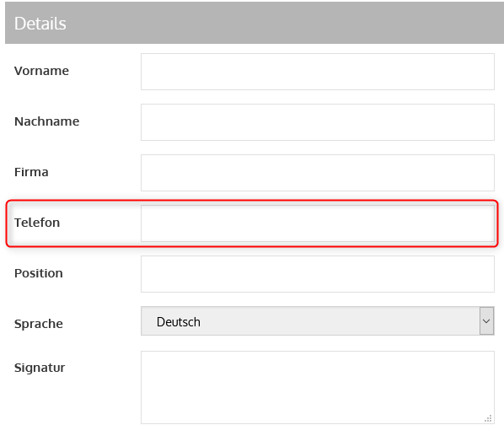This screenshot has width=504, height=425.
Task: Click the Vorname input field
Action: click(x=317, y=72)
